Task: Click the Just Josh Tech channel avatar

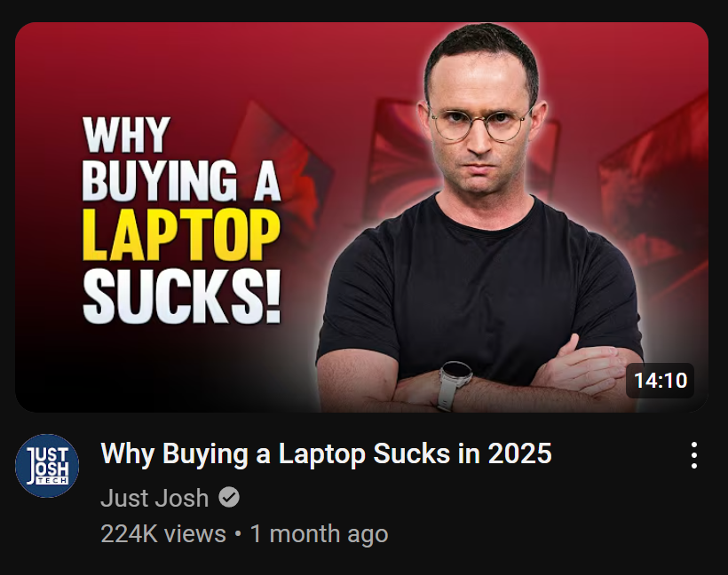Action: tap(47, 466)
